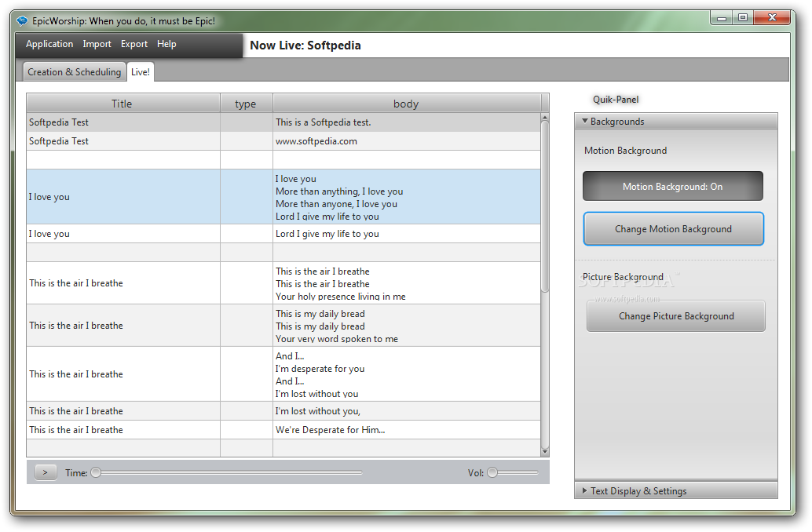
Task: Open the Import menu
Action: pos(97,44)
